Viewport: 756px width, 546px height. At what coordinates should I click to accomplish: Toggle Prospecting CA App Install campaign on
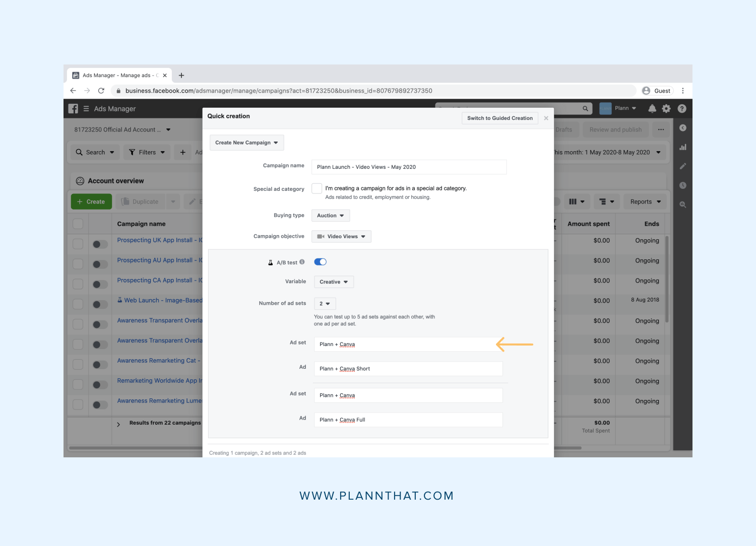point(100,285)
